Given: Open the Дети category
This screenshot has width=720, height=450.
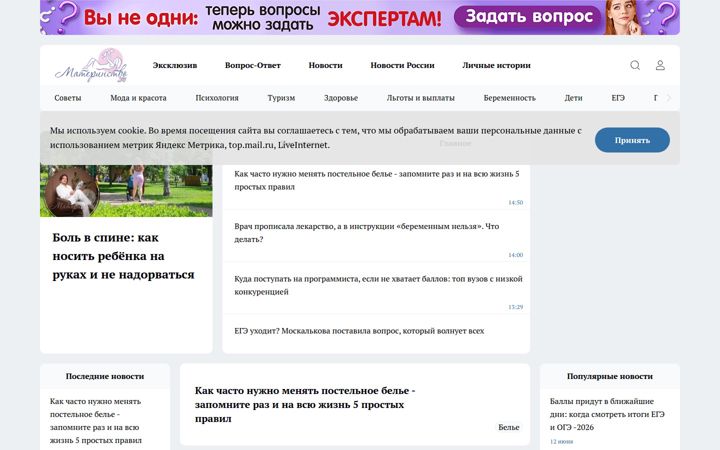Looking at the screenshot, I should pyautogui.click(x=574, y=98).
